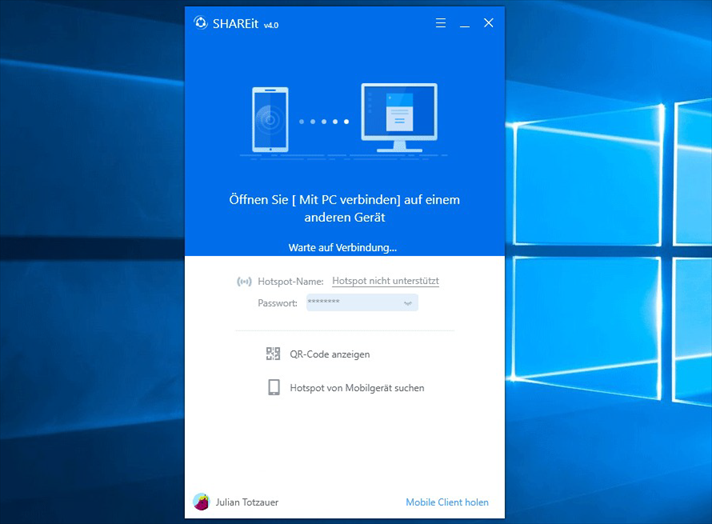The height and width of the screenshot is (524, 712).
Task: Click the 'Öffnen Sie [ Mit PC verbinden]' heading
Action: coord(345,208)
